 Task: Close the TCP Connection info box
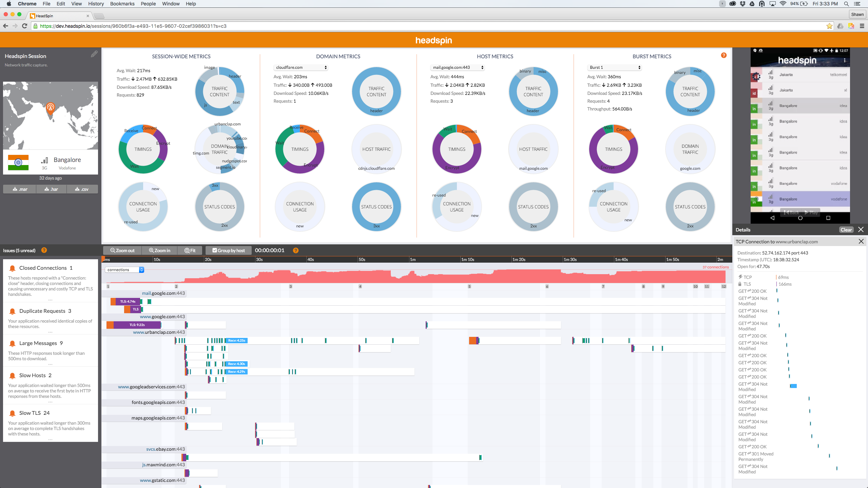click(861, 241)
